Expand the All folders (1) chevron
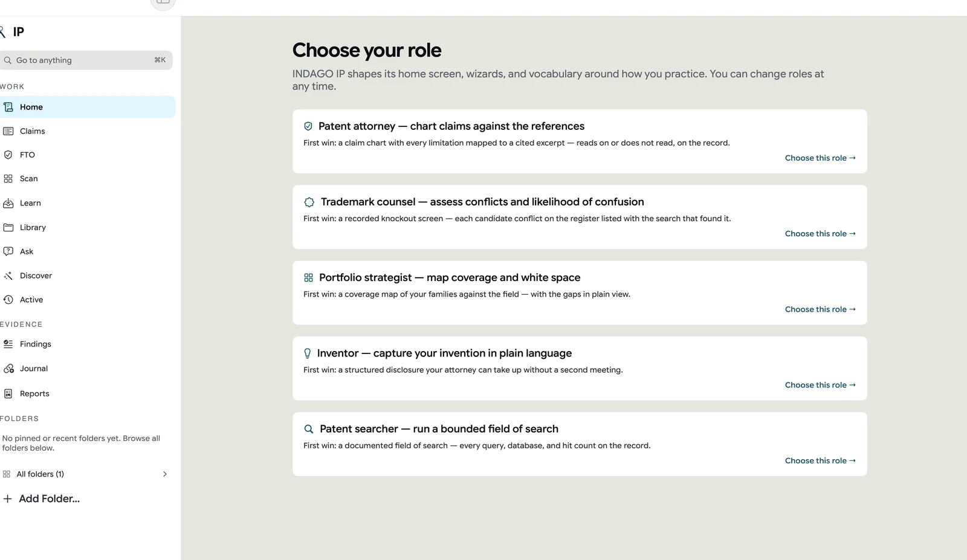This screenshot has height=560, width=967. point(165,474)
